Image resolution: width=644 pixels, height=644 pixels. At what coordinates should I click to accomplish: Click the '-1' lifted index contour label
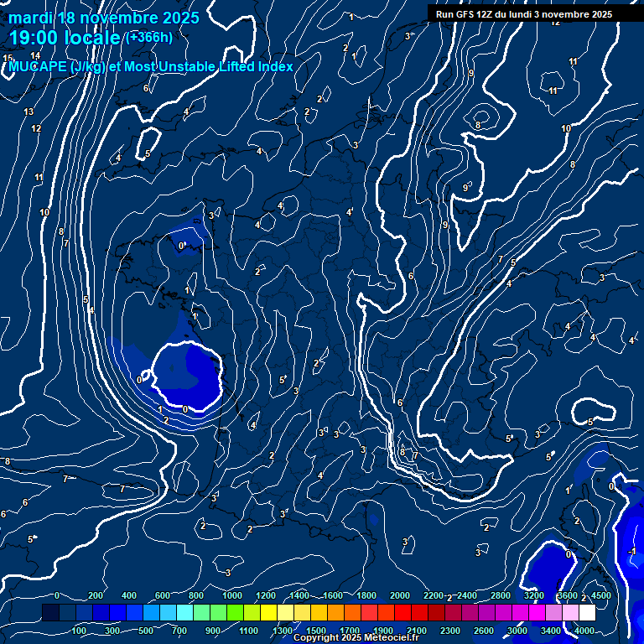pyautogui.click(x=632, y=551)
